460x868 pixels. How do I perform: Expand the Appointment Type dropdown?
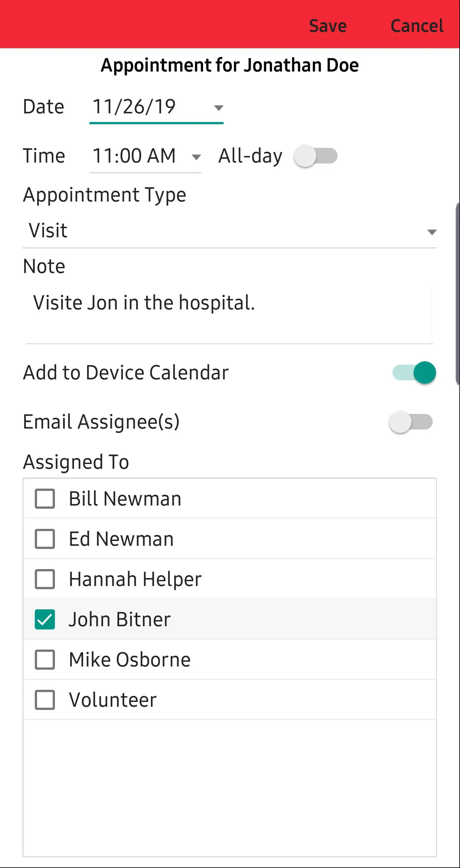[229, 231]
